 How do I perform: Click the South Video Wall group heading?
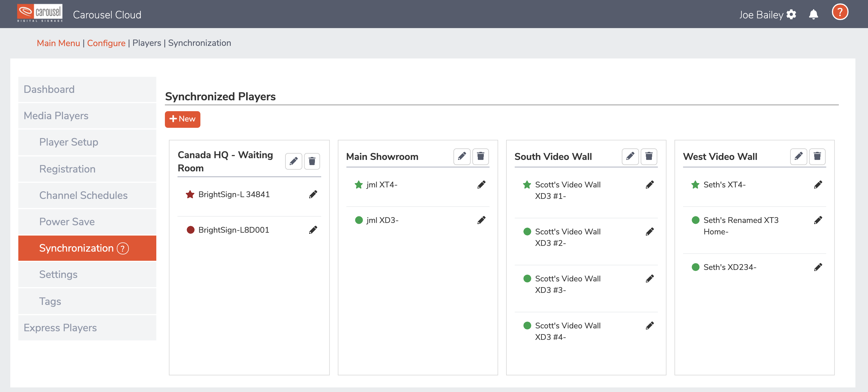click(x=553, y=156)
